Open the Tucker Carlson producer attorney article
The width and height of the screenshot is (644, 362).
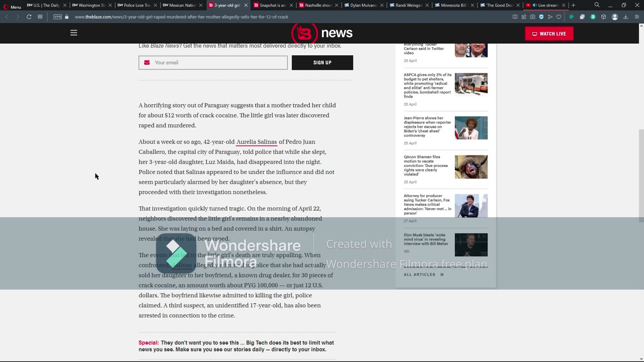[x=428, y=204]
